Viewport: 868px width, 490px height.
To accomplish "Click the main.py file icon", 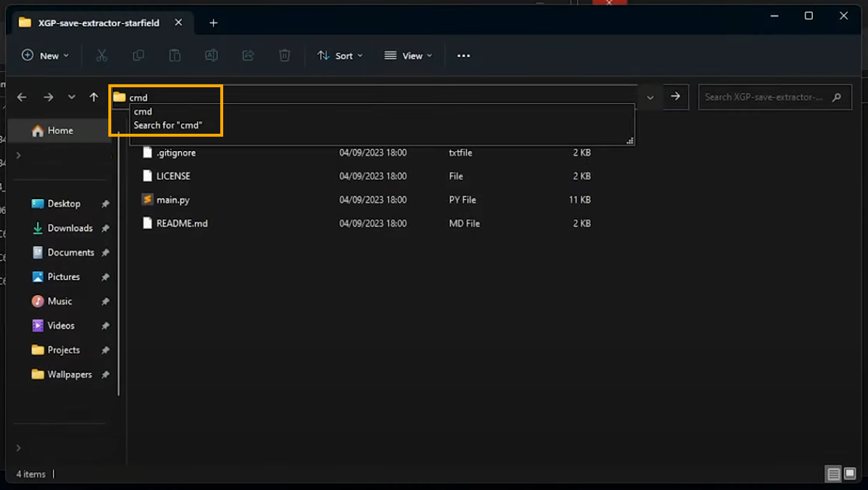I will [148, 199].
